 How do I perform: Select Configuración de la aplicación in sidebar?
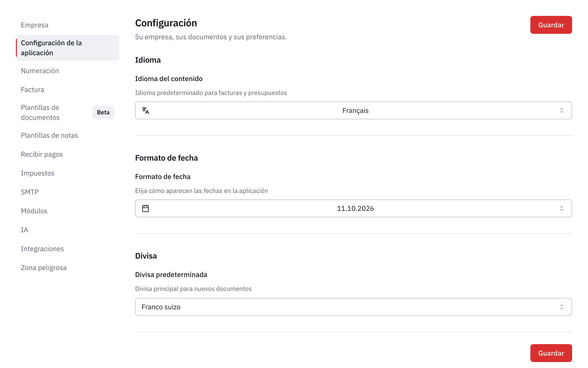point(68,48)
